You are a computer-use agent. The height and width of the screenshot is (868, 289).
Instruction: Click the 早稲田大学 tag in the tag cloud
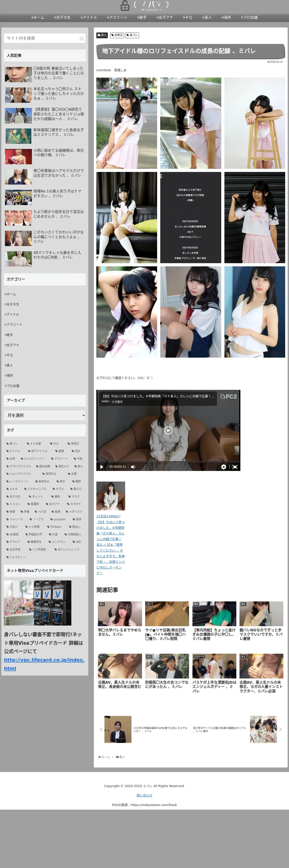[x=34, y=535]
